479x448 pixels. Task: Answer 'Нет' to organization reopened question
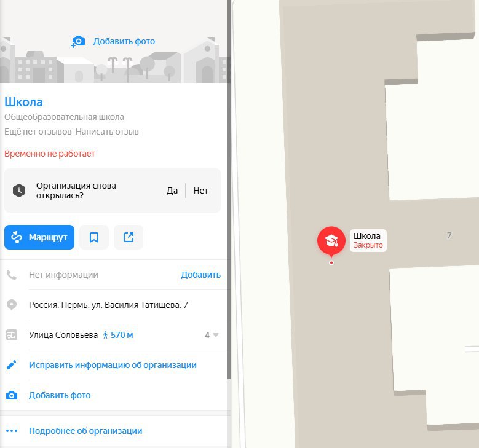point(200,191)
